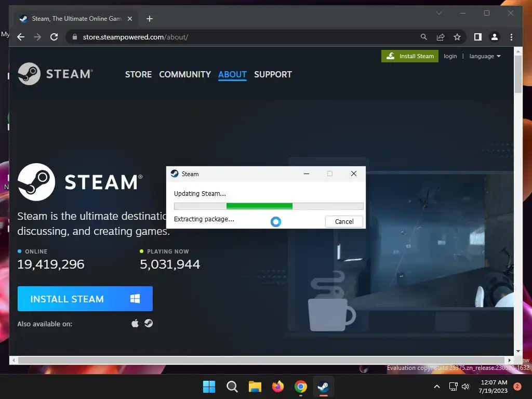532x399 pixels.
Task: Launch Firefox from taskbar
Action: pyautogui.click(x=278, y=387)
